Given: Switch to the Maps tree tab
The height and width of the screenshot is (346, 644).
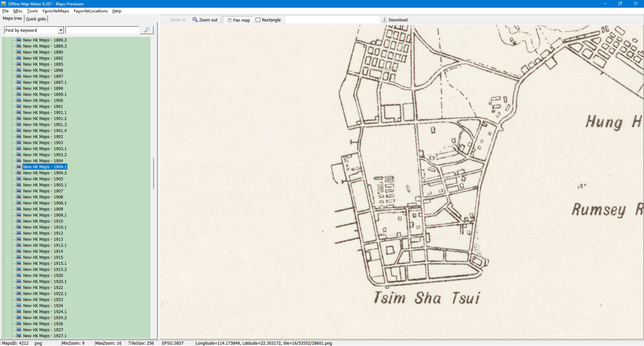Looking at the screenshot, I should coord(12,18).
